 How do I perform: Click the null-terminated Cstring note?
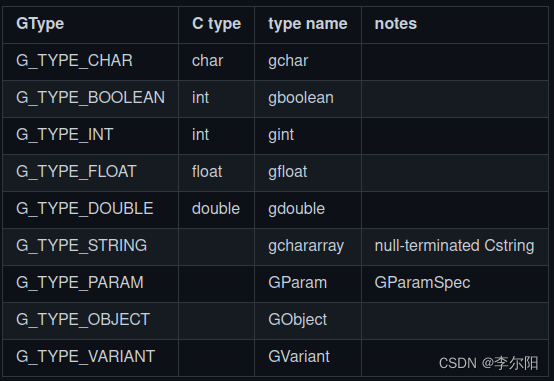click(454, 246)
